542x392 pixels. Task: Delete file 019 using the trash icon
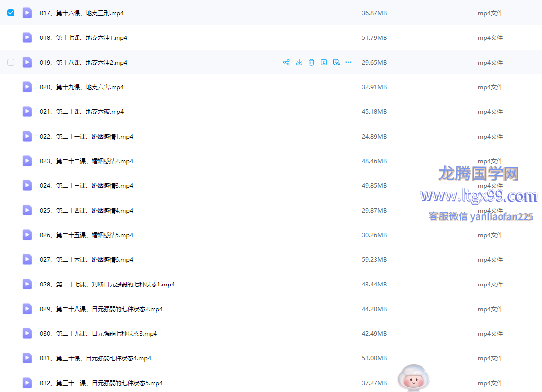click(x=311, y=62)
